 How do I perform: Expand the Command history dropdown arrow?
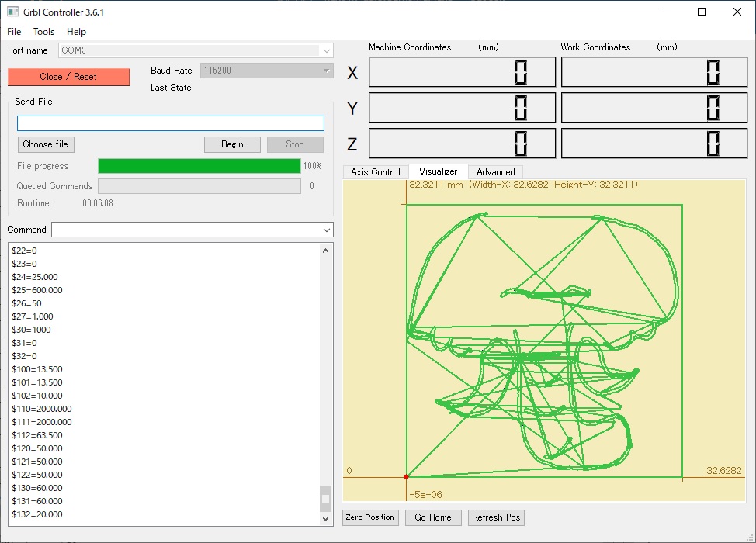coord(327,230)
